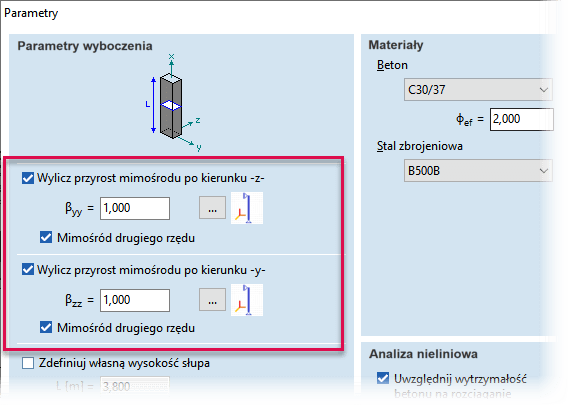Click the 'Analiza nieliniowa' section header
Screen dimensions: 569x406
[423, 354]
